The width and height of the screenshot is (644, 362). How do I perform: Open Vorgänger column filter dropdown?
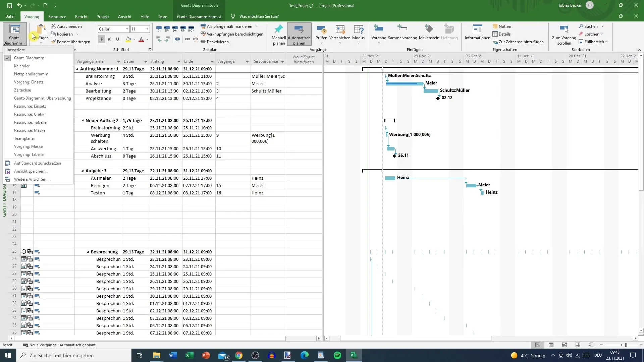247,62
